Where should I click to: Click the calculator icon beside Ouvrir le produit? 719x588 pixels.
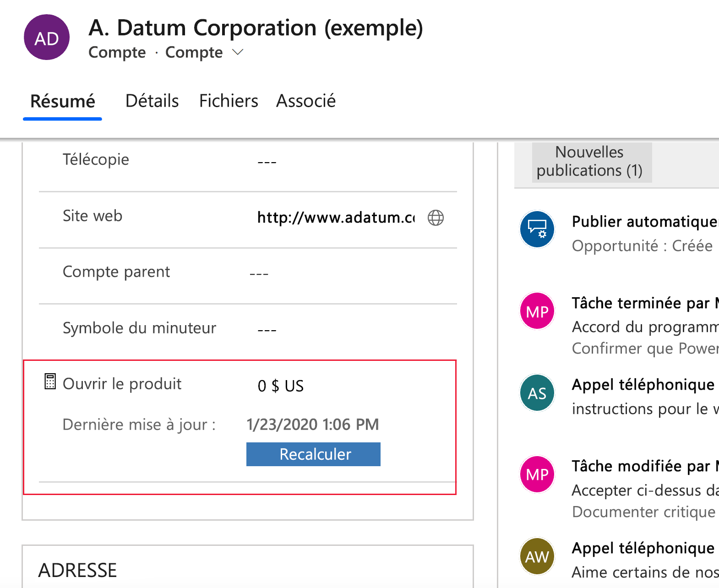click(x=50, y=381)
